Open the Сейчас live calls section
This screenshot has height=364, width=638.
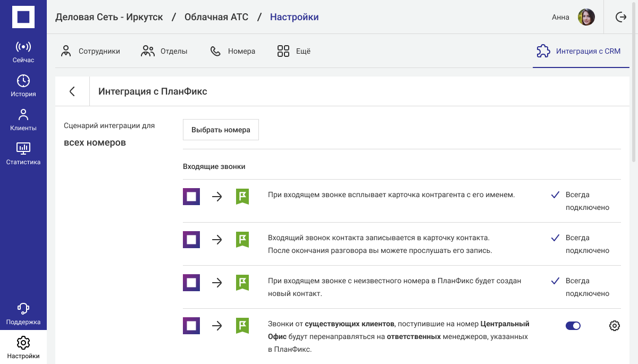point(23,52)
